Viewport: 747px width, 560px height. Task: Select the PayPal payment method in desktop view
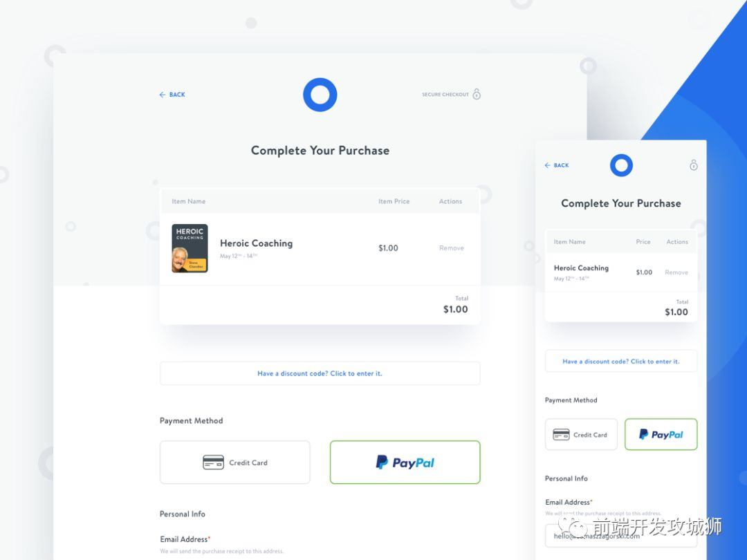405,463
